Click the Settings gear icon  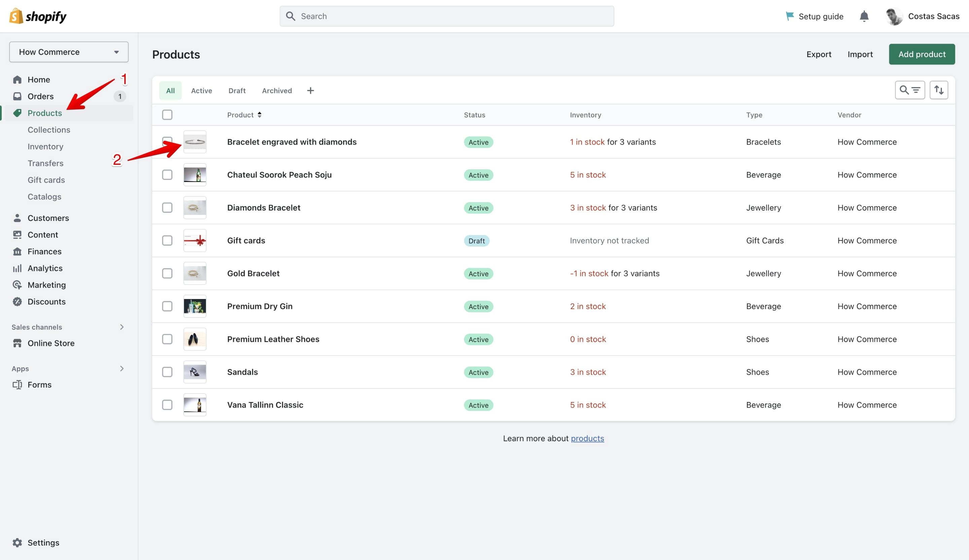tap(17, 543)
